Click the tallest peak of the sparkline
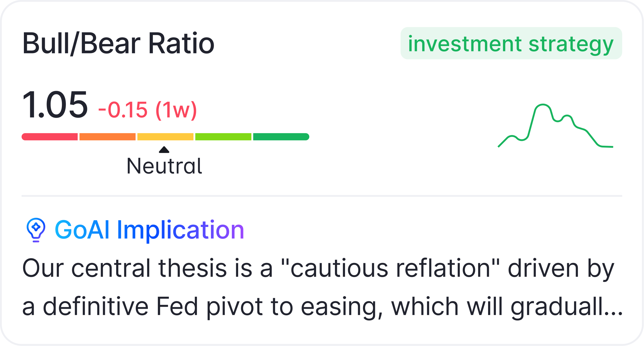 [x=543, y=104]
